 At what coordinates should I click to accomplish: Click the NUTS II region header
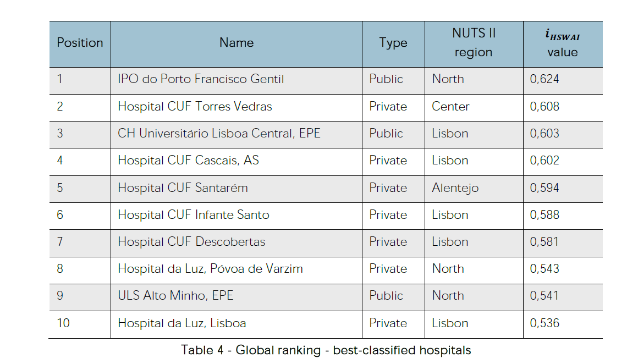click(474, 43)
